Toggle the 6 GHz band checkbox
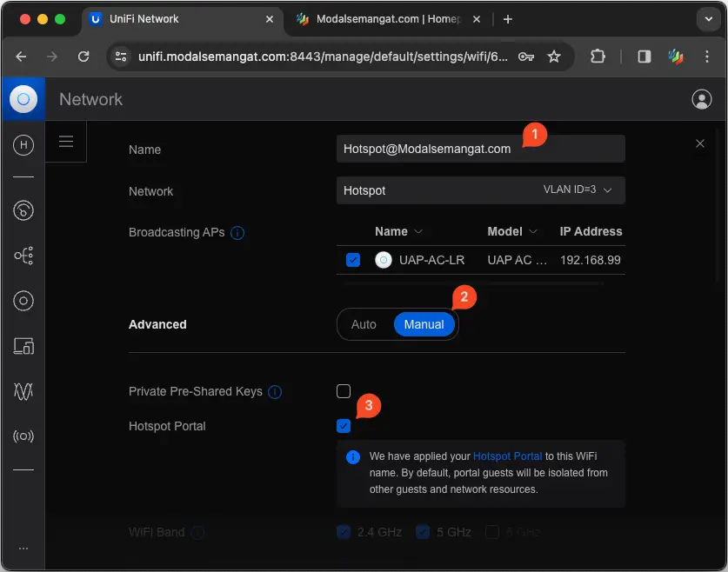Screen dimensions: 728x572 pyautogui.click(x=492, y=532)
